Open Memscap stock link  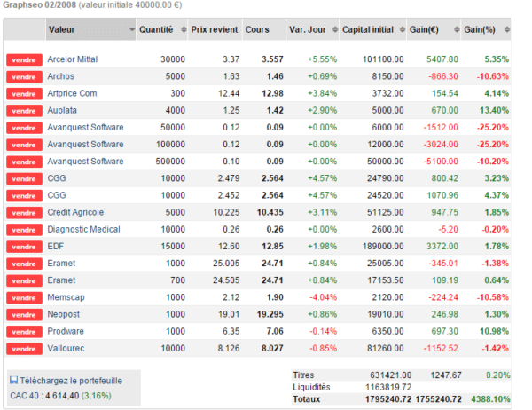(x=66, y=297)
